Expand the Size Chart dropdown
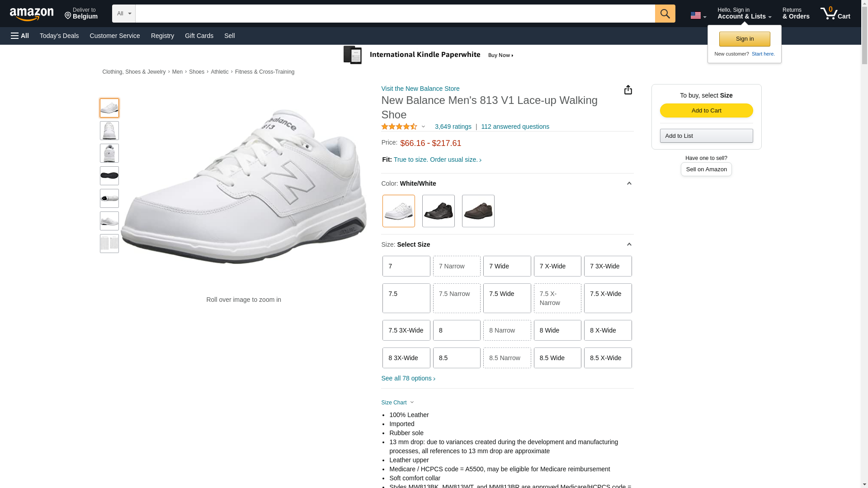Viewport: 868px width, 488px height. [x=397, y=403]
